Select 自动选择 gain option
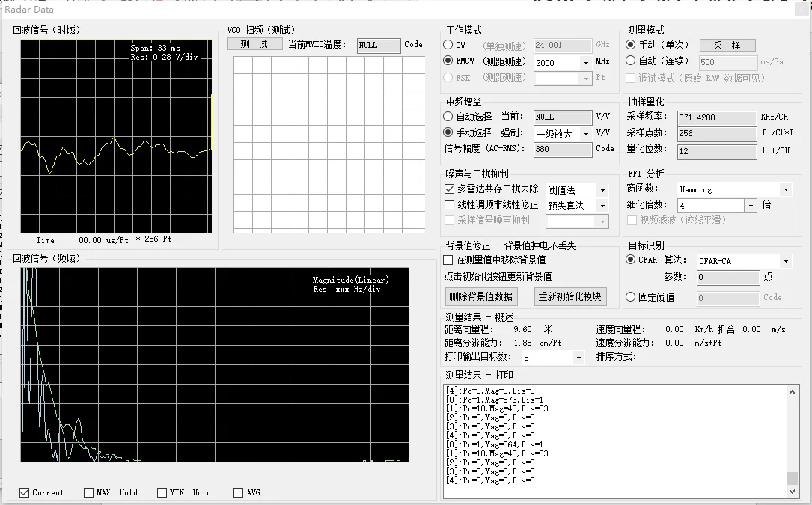This screenshot has width=812, height=505. pos(449,117)
